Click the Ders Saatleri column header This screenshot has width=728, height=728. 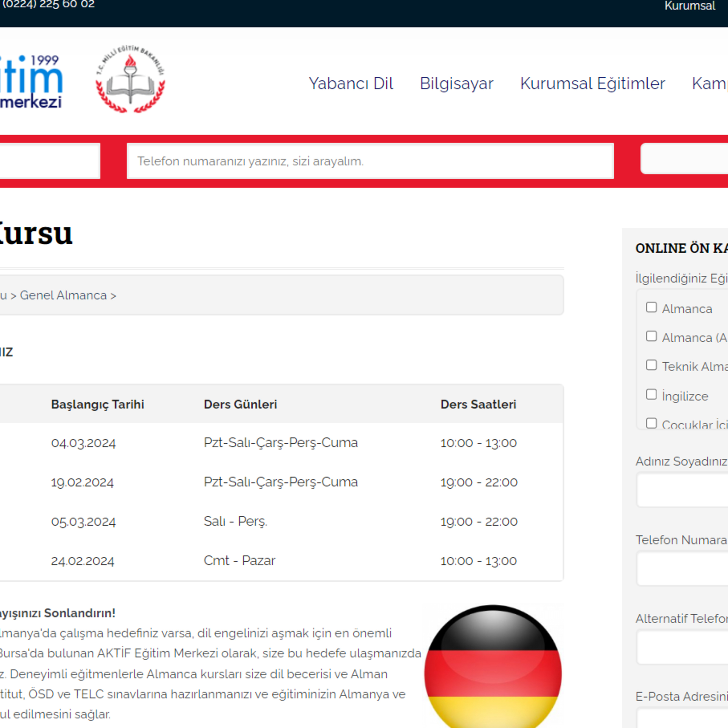[478, 404]
